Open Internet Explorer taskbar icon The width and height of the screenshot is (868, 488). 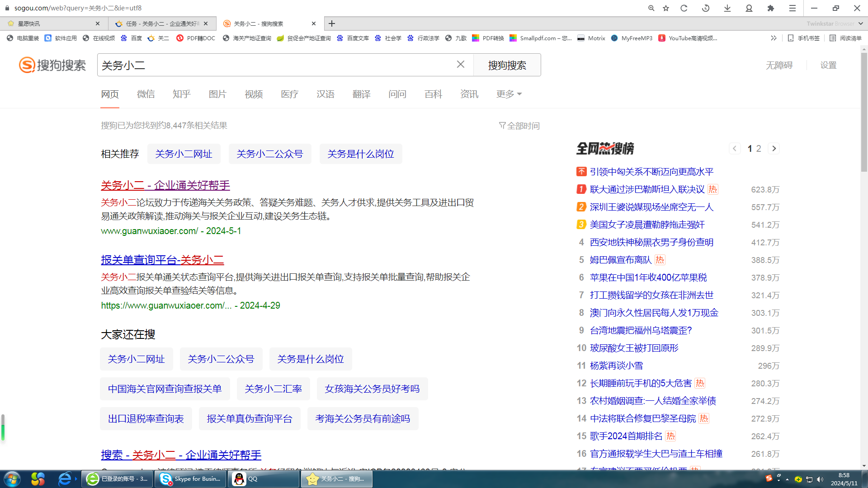tap(65, 479)
